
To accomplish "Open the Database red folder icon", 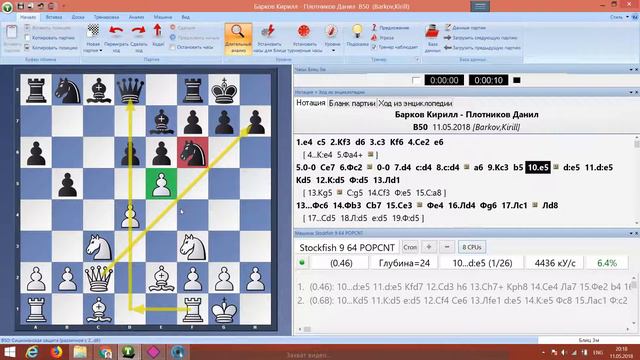I will click(432, 31).
